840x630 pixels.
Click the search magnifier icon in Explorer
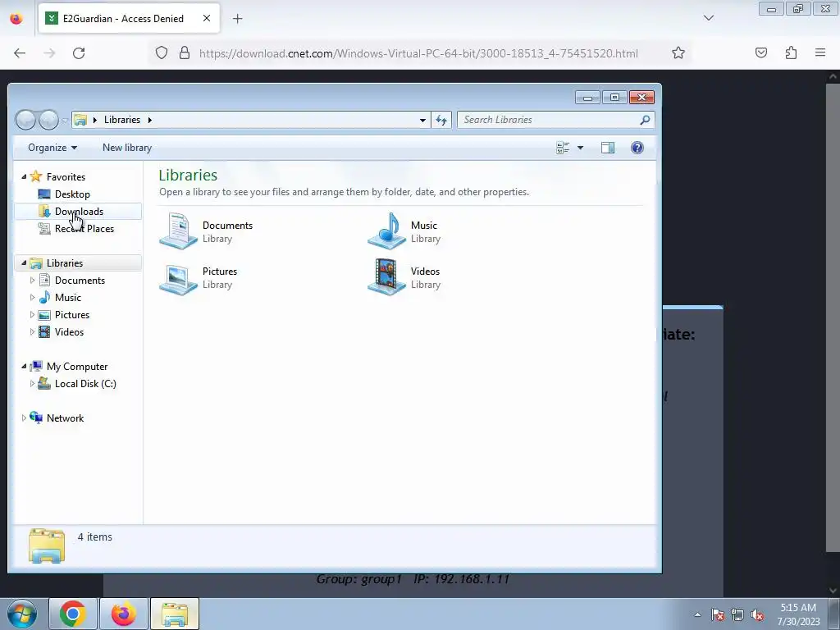pyautogui.click(x=645, y=120)
